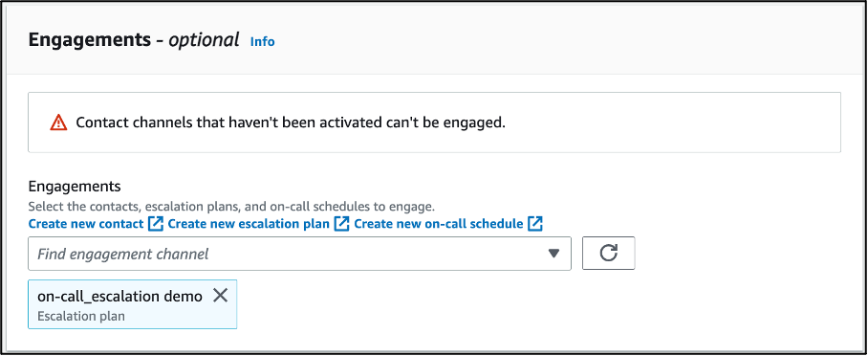Open the Create new contact link

86,224
